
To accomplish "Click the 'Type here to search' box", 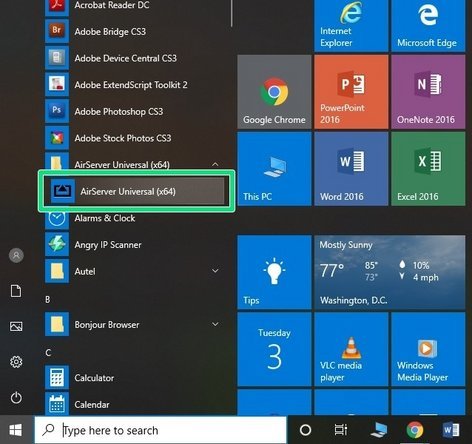I will (x=161, y=430).
